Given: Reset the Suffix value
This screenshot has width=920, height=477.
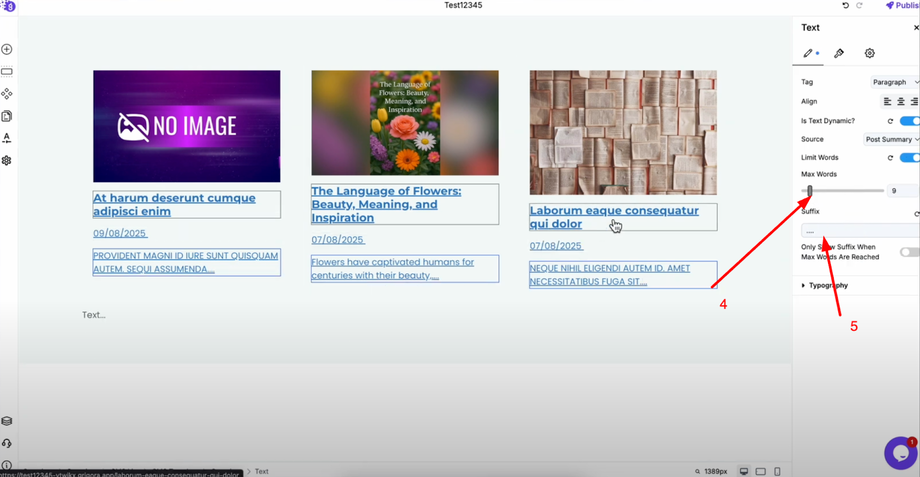Looking at the screenshot, I should tap(916, 214).
